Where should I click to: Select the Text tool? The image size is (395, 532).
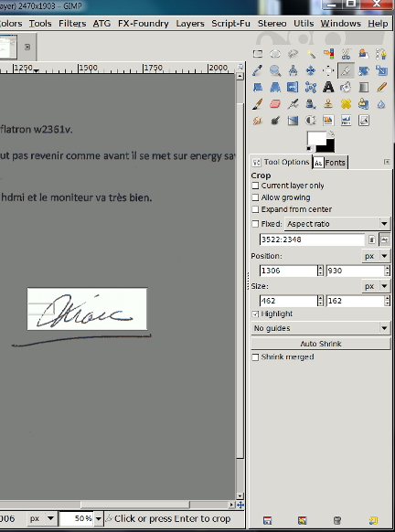(328, 87)
